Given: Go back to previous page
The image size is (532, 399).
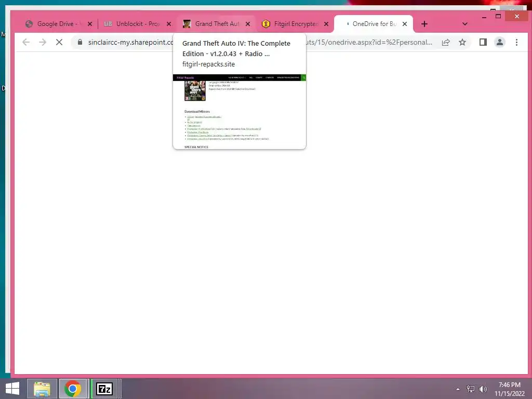Looking at the screenshot, I should 26,43.
